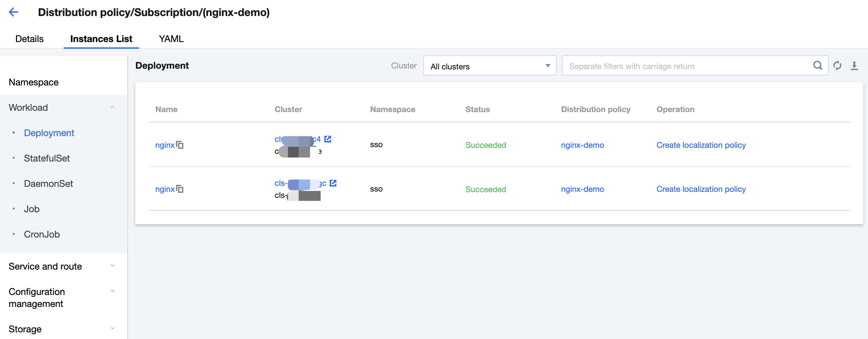This screenshot has width=868, height=339.
Task: Collapse the Workload section
Action: (x=113, y=107)
